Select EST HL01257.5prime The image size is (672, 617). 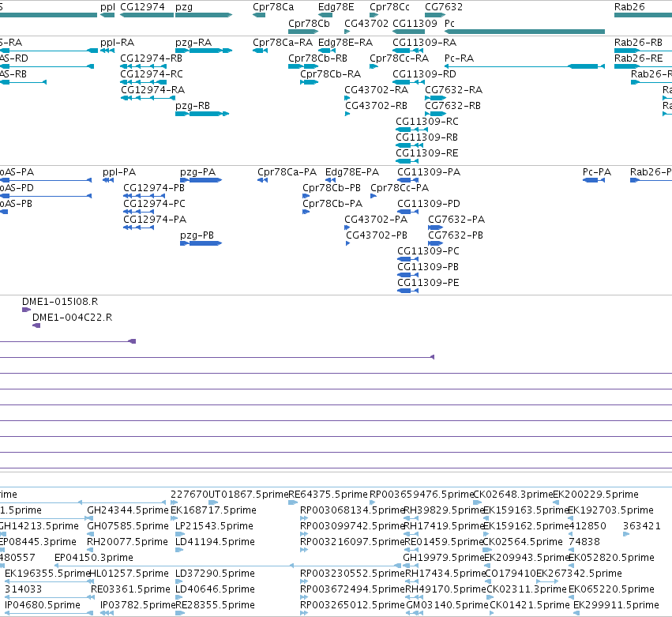pyautogui.click(x=129, y=574)
